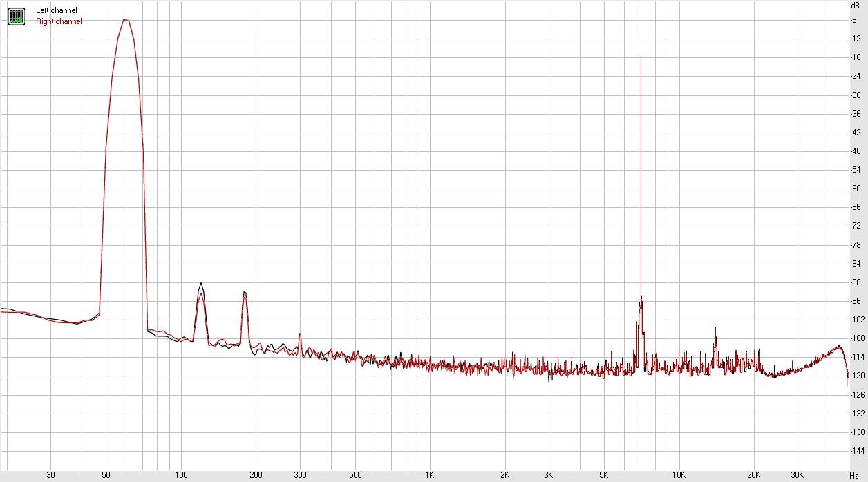868x482 pixels.
Task: Click the -120 dB axis value
Action: 858,376
